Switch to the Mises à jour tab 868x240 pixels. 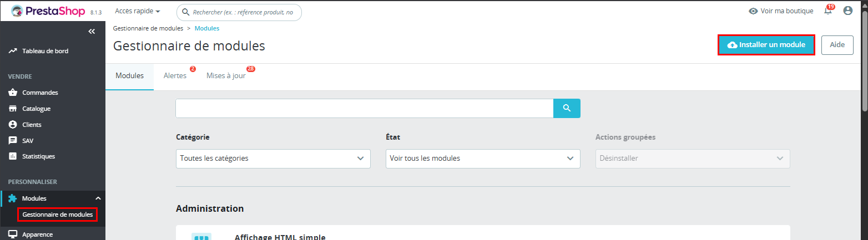click(x=226, y=76)
